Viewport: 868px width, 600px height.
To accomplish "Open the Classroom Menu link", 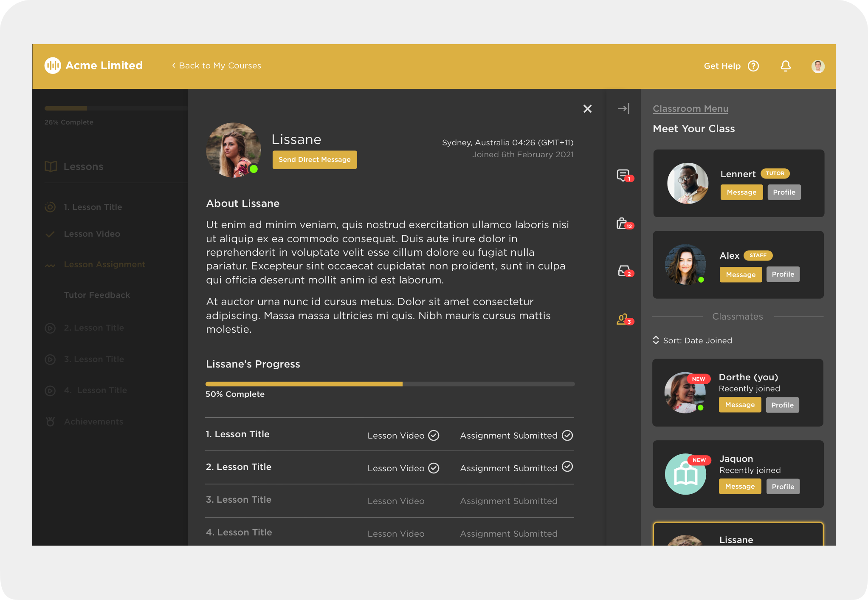I will pyautogui.click(x=690, y=109).
